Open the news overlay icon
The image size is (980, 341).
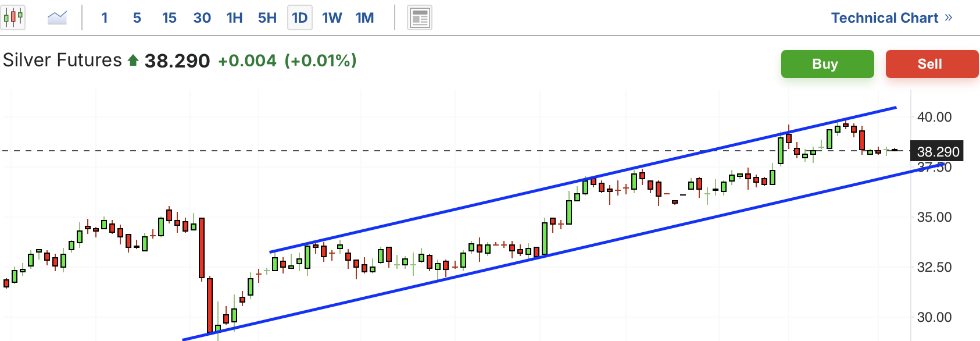(419, 18)
